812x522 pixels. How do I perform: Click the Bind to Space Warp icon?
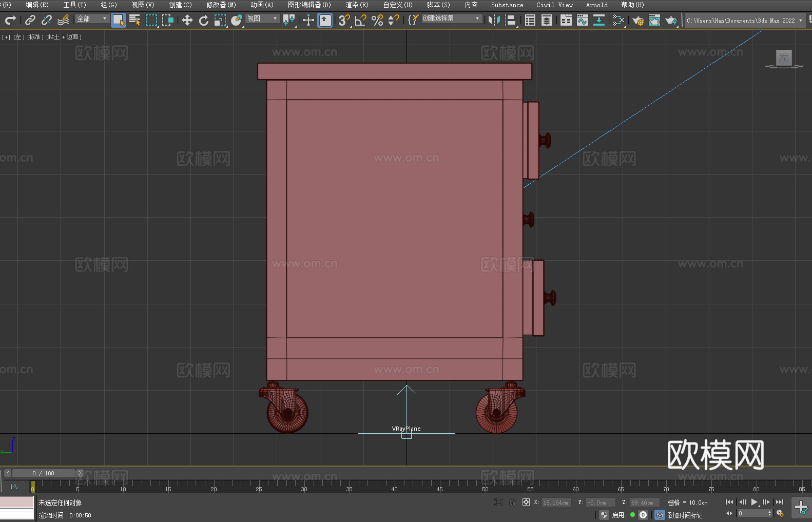63,20
